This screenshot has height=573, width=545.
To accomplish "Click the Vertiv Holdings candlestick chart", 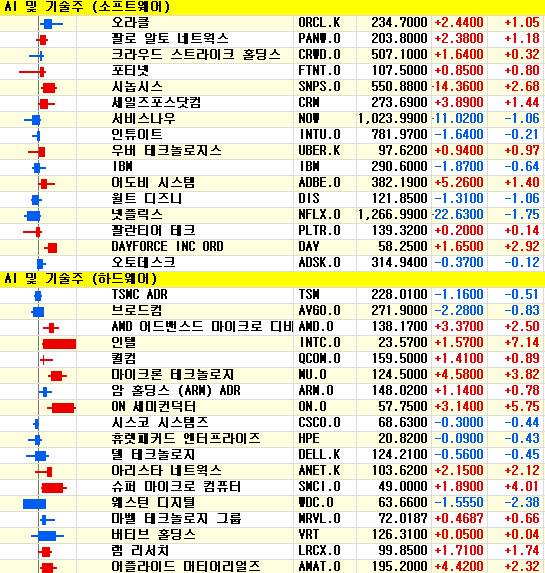I will pos(48,536).
